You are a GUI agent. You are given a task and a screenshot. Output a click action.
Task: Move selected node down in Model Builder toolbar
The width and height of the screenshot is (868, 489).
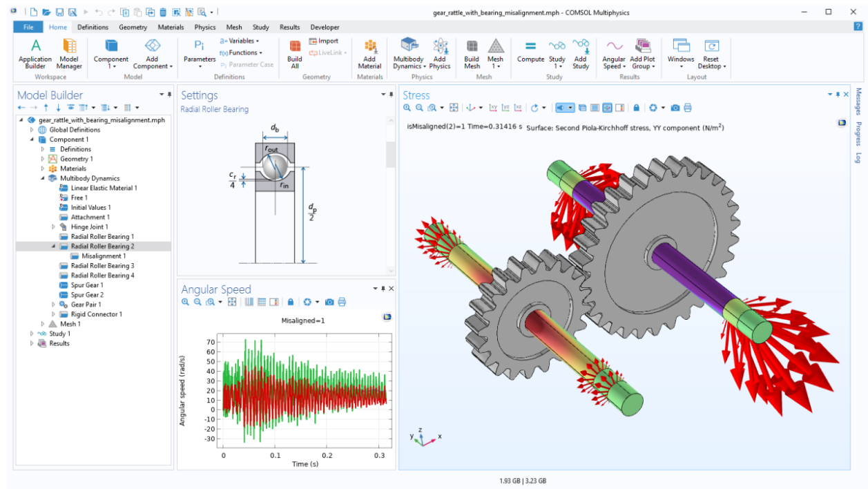[58, 108]
